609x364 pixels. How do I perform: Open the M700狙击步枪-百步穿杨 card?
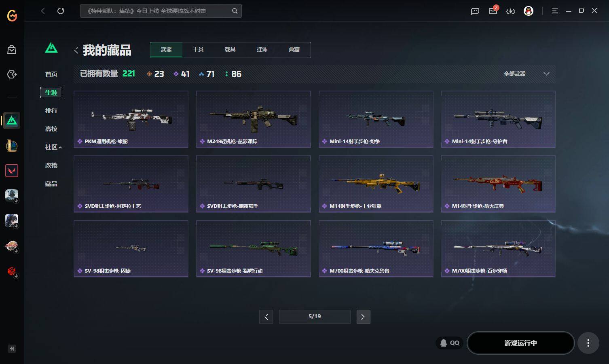[498, 249]
